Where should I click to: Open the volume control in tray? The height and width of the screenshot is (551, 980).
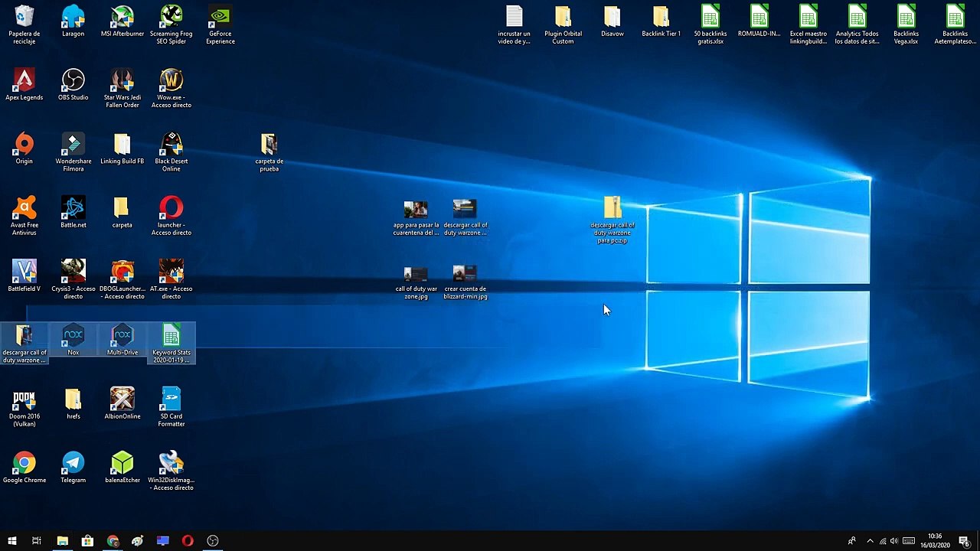click(893, 541)
